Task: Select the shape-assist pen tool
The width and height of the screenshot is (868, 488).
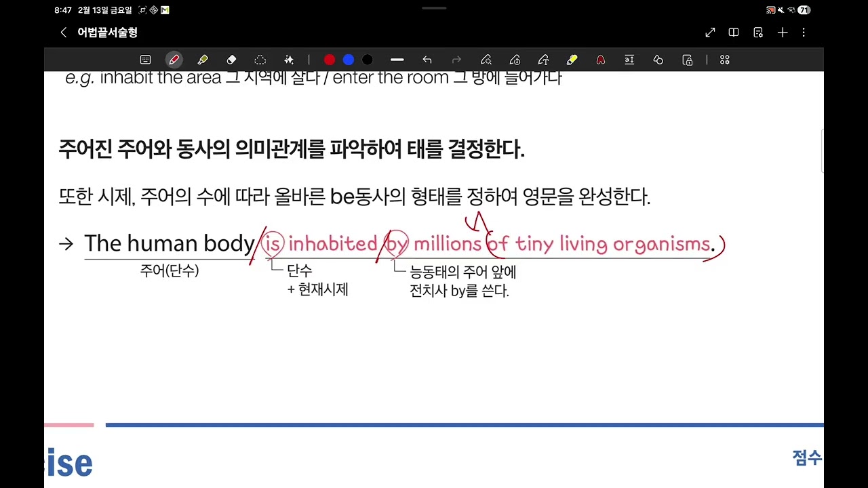Action: click(486, 60)
